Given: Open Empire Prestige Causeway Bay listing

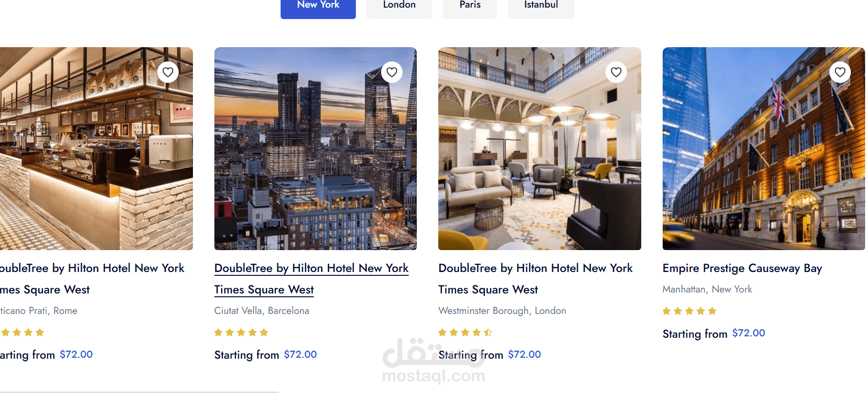Looking at the screenshot, I should pos(742,268).
